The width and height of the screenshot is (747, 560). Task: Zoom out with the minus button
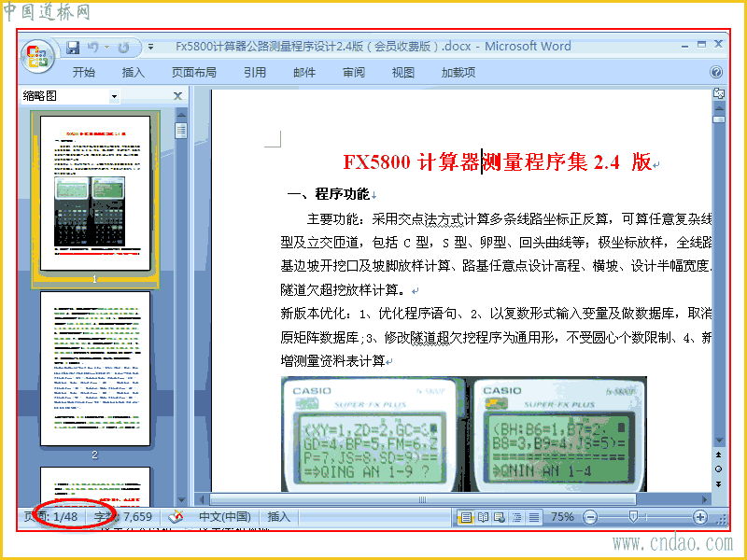coord(590,517)
